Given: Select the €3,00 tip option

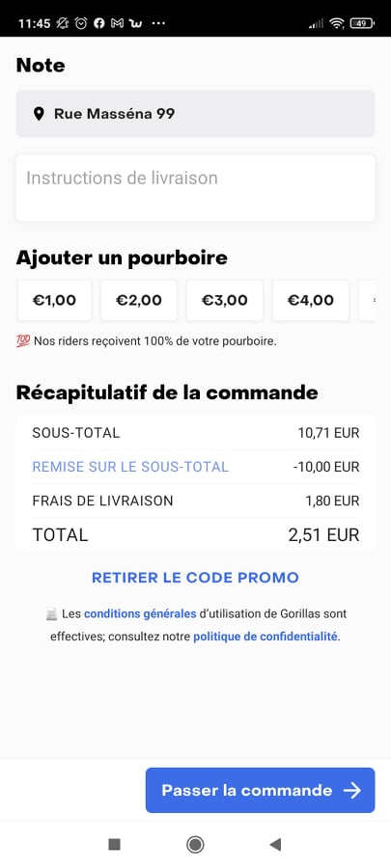Looking at the screenshot, I should point(225,301).
